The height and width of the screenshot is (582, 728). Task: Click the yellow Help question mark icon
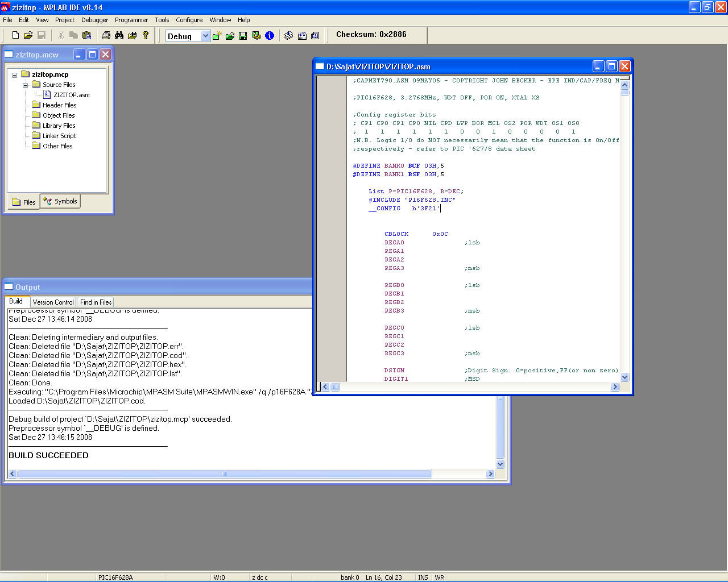146,35
